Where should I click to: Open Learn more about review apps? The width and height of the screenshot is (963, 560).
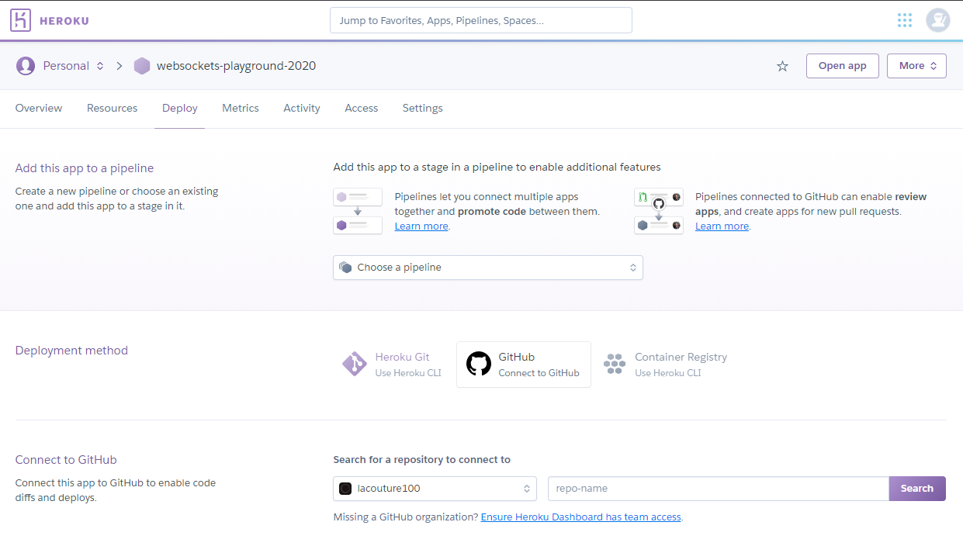(722, 226)
